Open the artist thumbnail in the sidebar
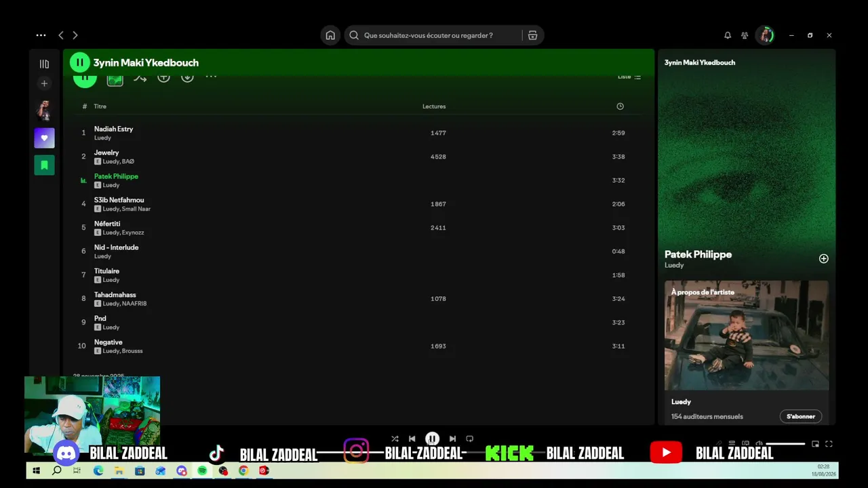This screenshot has width=868, height=488. tap(44, 110)
